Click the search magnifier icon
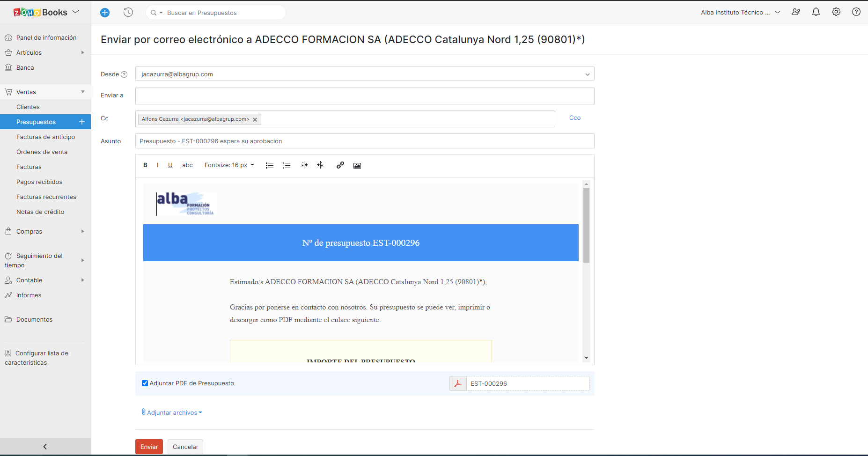The width and height of the screenshot is (868, 456). point(154,13)
